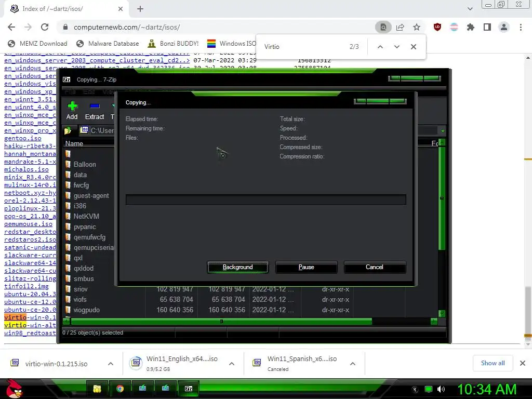Open the gentoo.iso link

tap(23, 138)
